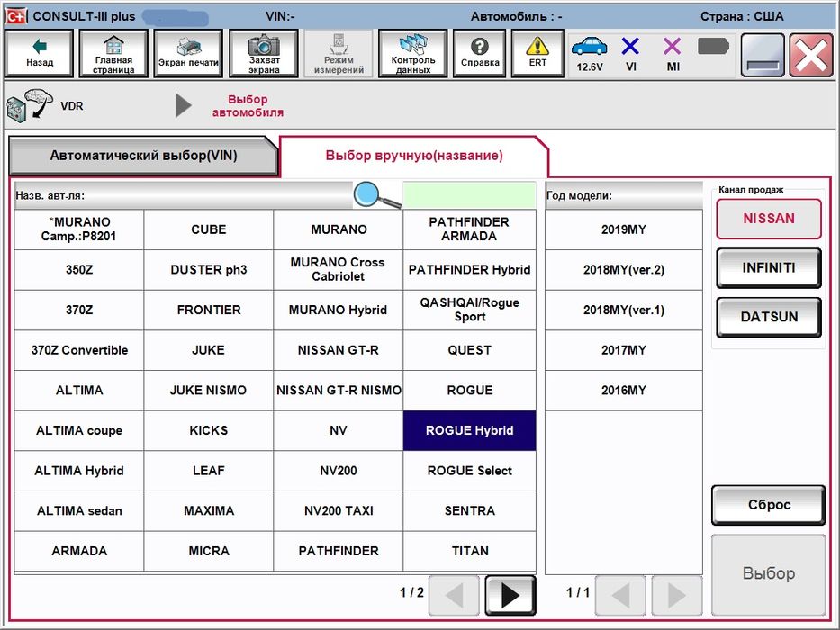Image resolution: width=840 pixels, height=630 pixels.
Task: Select the MICRA vehicle
Action: tap(208, 551)
